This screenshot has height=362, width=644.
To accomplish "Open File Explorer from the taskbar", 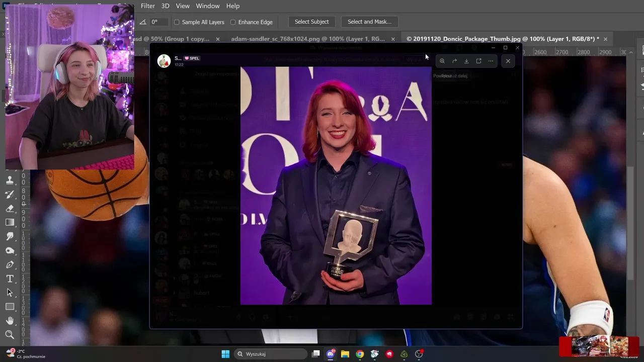I will 345,354.
